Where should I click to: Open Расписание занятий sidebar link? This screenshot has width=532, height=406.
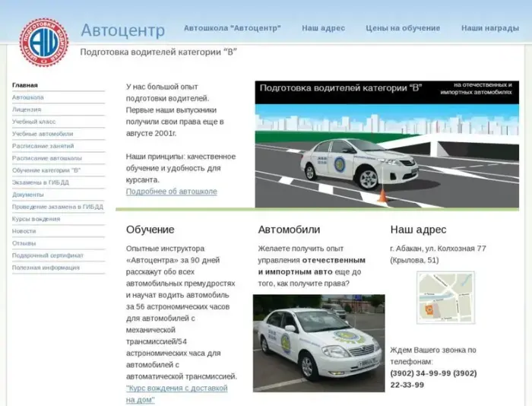pos(43,146)
